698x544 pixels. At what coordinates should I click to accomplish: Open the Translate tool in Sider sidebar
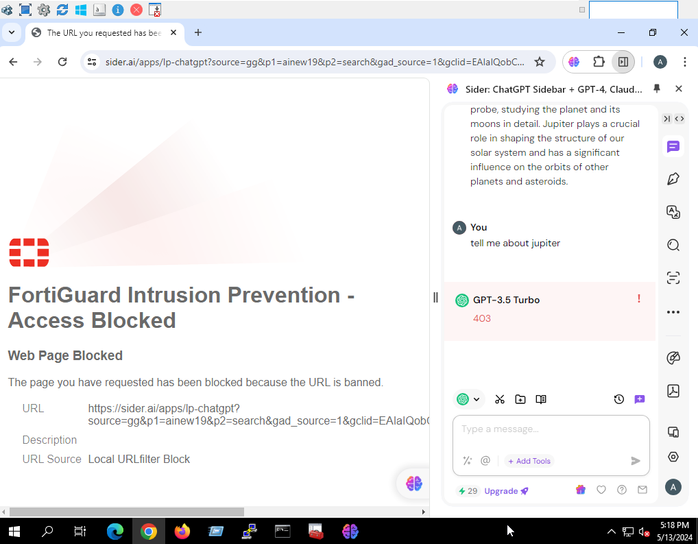tap(673, 212)
